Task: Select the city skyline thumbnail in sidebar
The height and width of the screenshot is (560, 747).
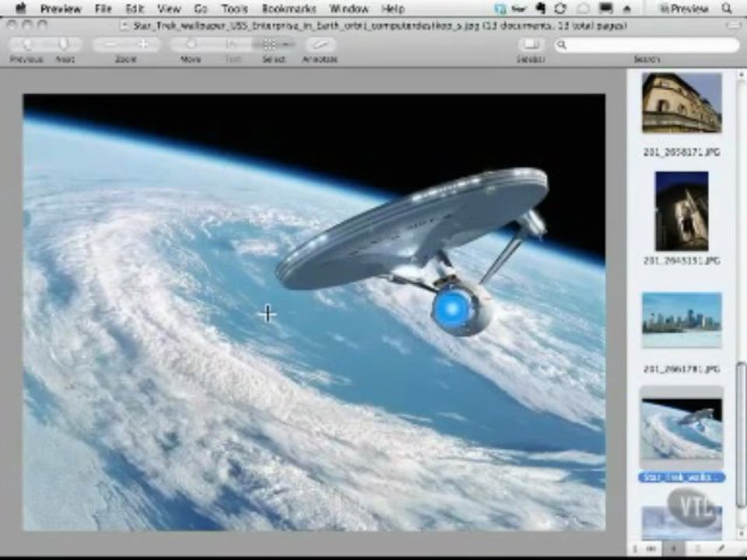Action: 682,320
